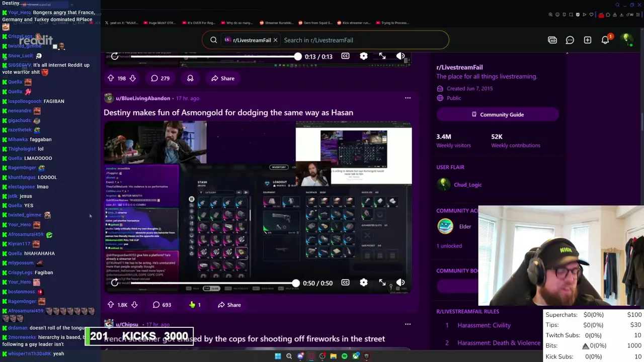Share the post with 198 votes
The height and width of the screenshot is (362, 644).
[x=223, y=78]
